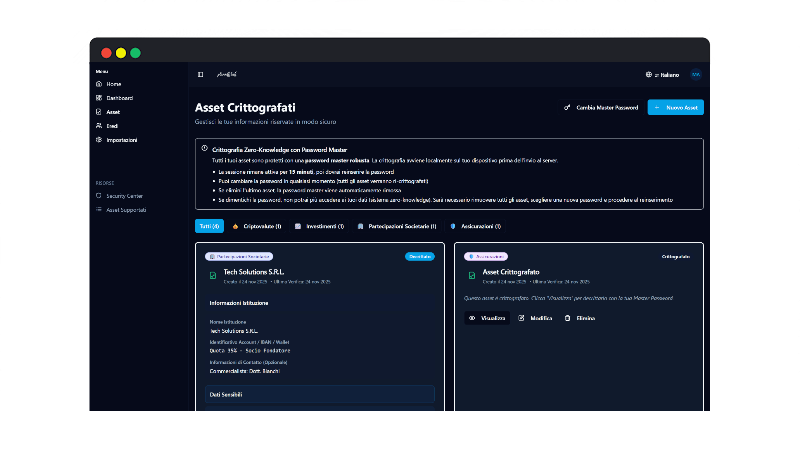The height and width of the screenshot is (450, 800).
Task: Select the Criptovalute filter tab
Action: click(257, 226)
